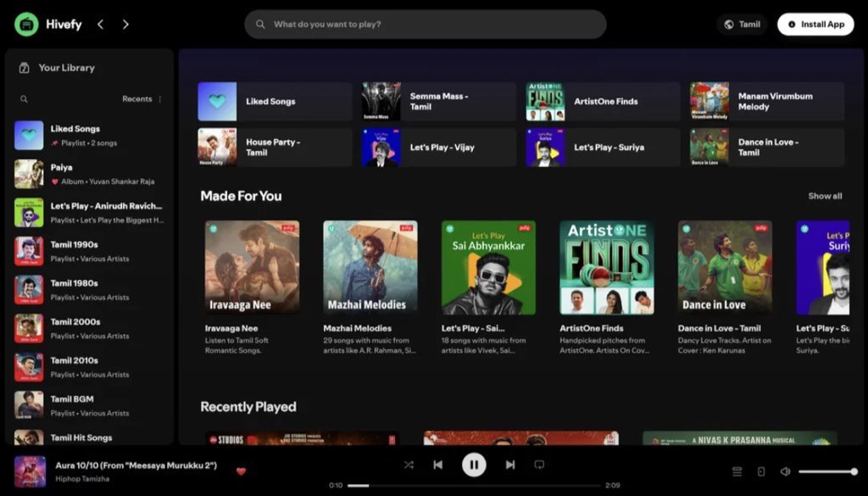
Task: Collapse Your Library panel icon
Action: coord(24,68)
